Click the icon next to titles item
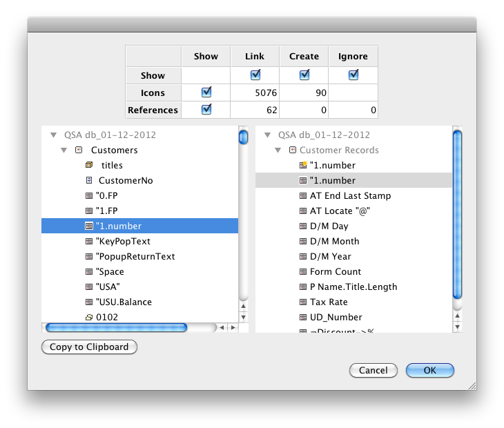This screenshot has width=504, height=428. click(x=89, y=166)
